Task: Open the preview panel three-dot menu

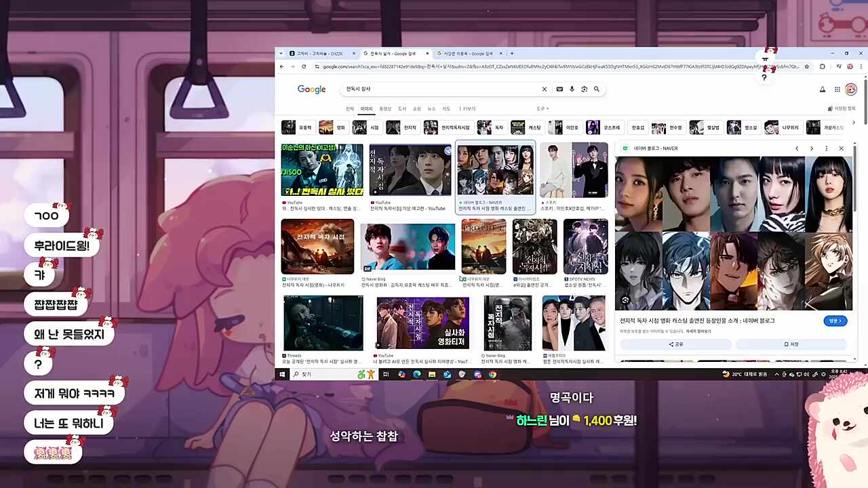Action: (826, 148)
